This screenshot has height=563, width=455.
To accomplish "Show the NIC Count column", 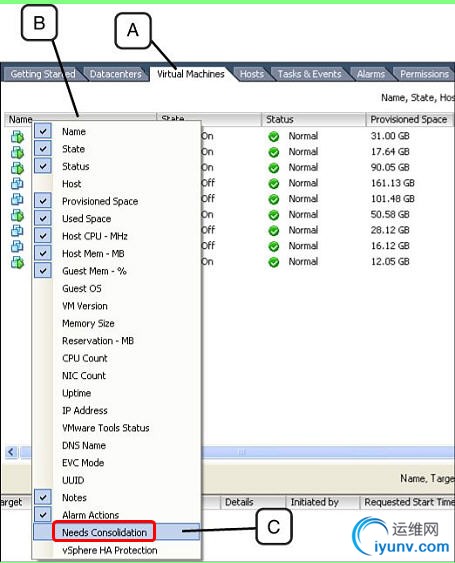I will pyautogui.click(x=117, y=376).
